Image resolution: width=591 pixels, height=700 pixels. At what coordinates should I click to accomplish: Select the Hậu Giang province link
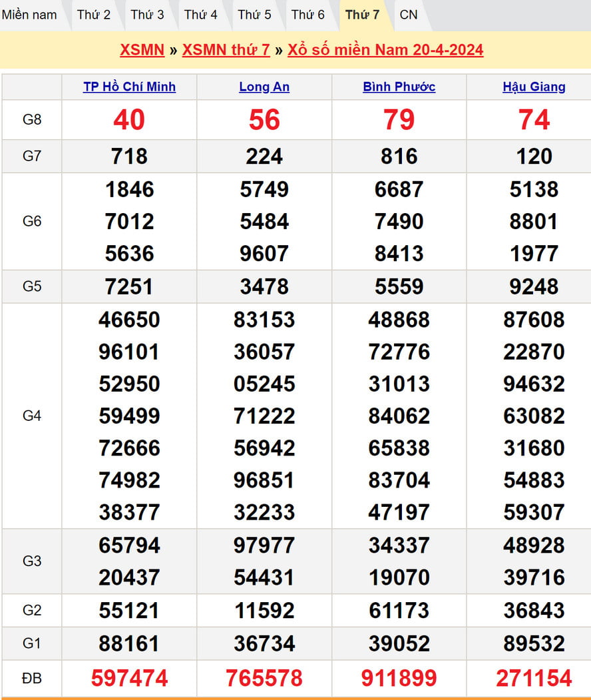[534, 87]
